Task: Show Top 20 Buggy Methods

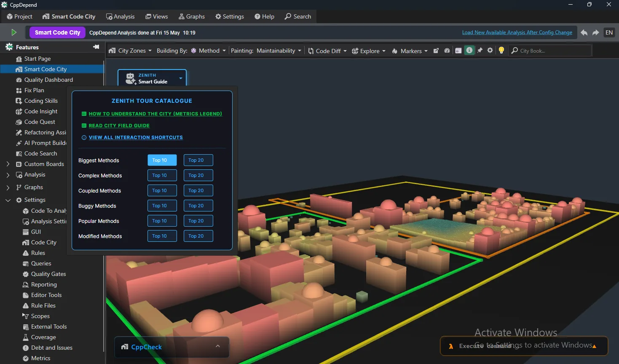Action: [198, 206]
